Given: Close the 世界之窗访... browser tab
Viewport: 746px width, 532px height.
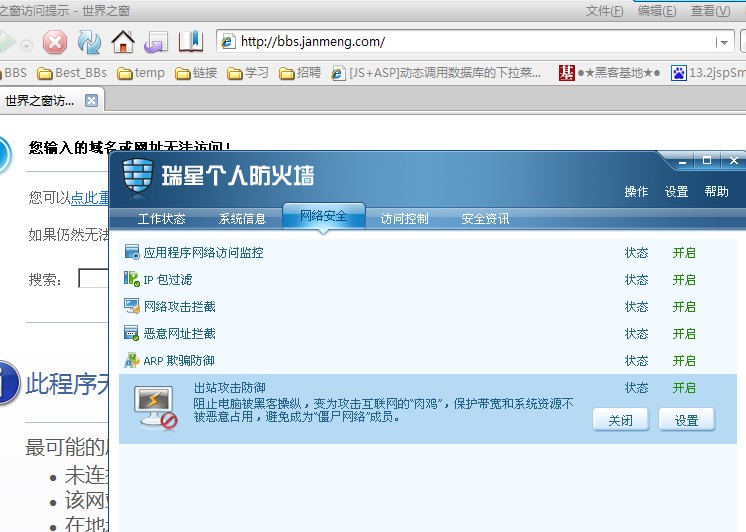Looking at the screenshot, I should coord(91,100).
